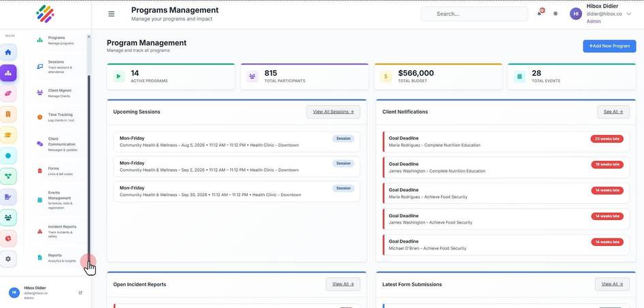The image size is (644, 308).
Task: Click the teal circle module icon
Action: (8, 156)
